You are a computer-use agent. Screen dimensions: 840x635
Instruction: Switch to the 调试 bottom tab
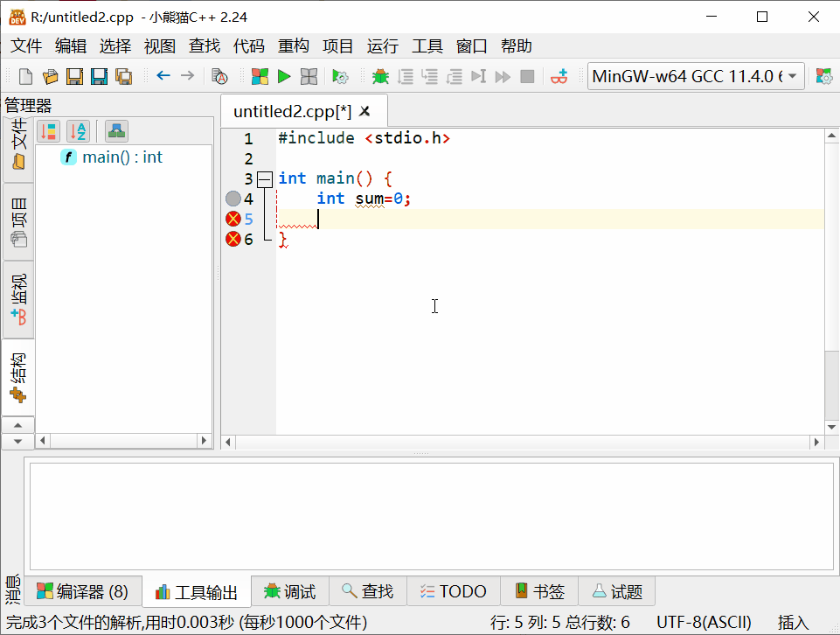290,591
